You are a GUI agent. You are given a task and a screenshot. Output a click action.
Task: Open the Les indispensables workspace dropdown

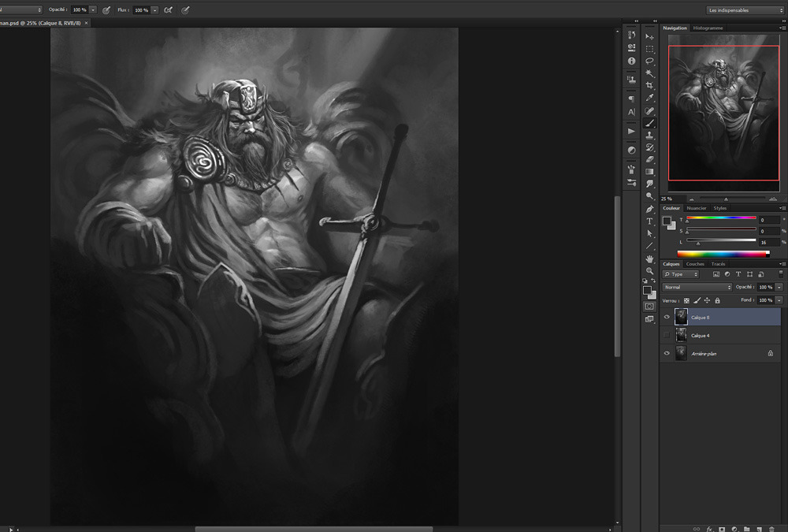pos(745,10)
